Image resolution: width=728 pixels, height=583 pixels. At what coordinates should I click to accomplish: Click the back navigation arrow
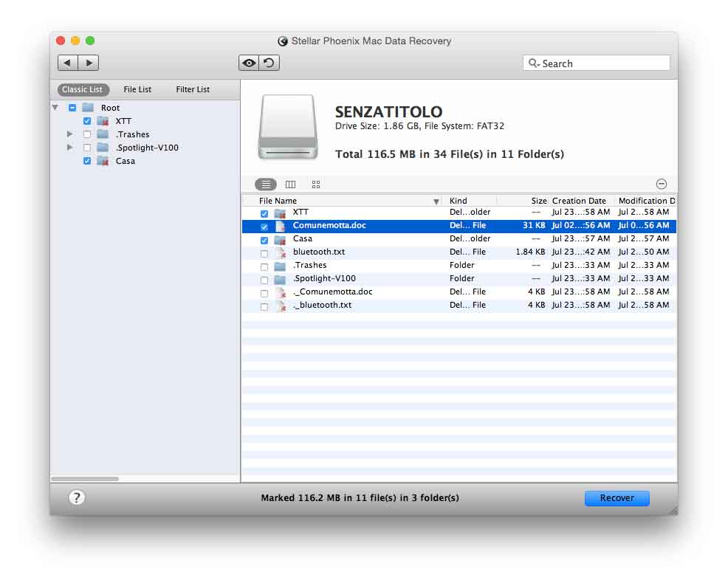68,63
